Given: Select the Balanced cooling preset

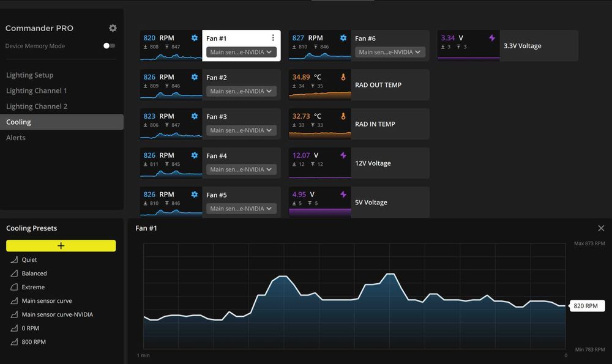Looking at the screenshot, I should 34,273.
